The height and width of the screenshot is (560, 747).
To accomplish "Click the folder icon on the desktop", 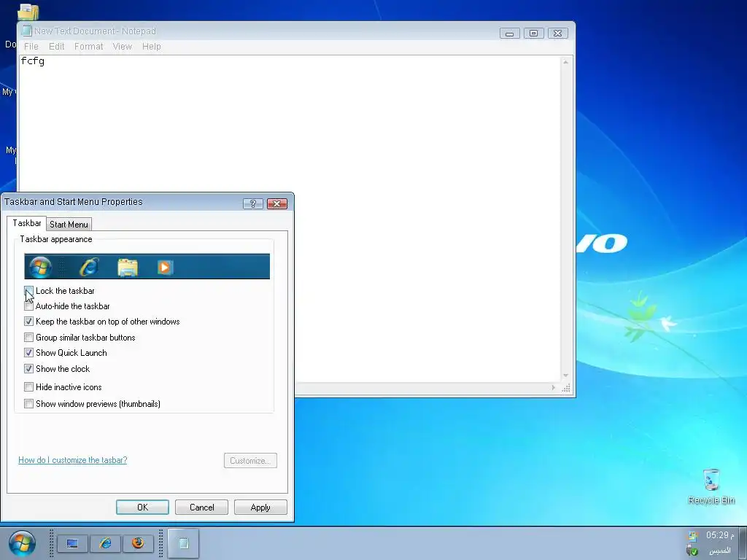I will pos(28,12).
